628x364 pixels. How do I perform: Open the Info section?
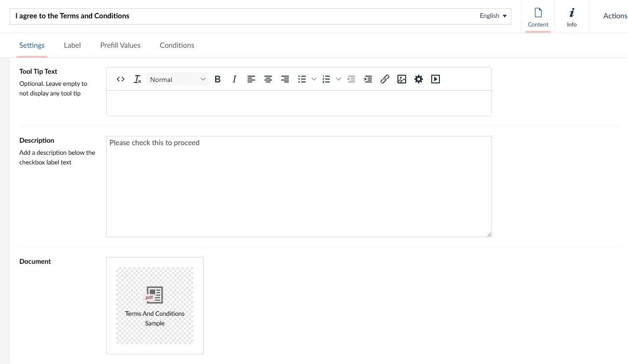[x=572, y=17]
